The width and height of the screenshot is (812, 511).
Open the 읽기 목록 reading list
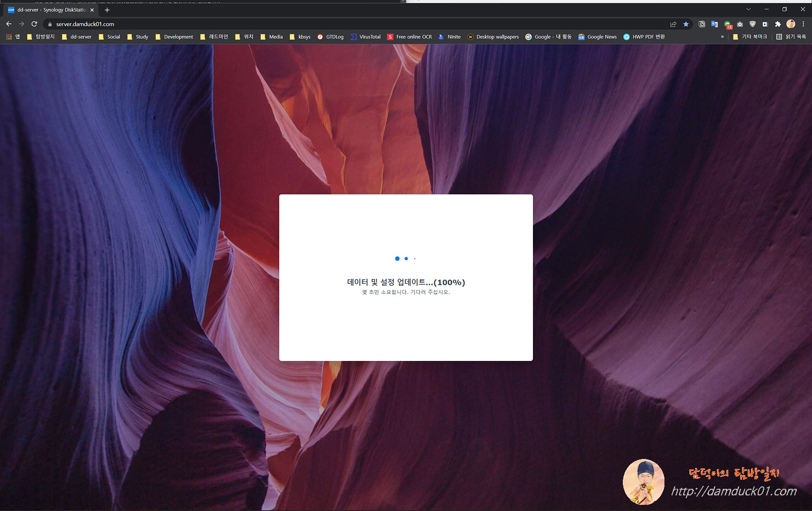click(791, 36)
